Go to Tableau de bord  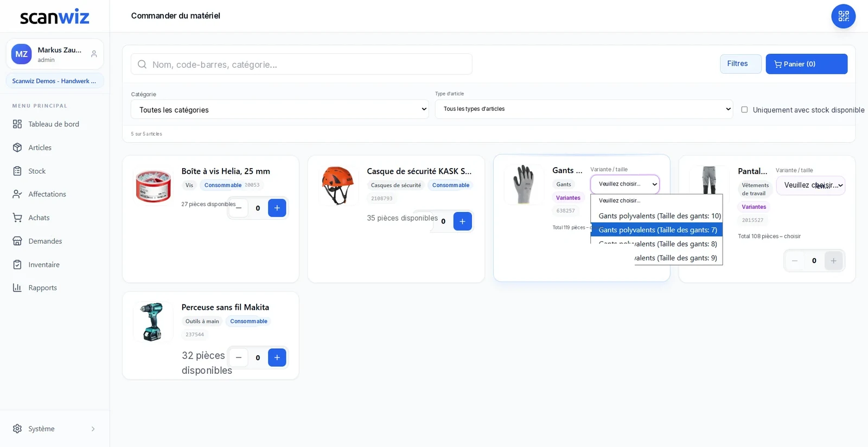click(54, 124)
